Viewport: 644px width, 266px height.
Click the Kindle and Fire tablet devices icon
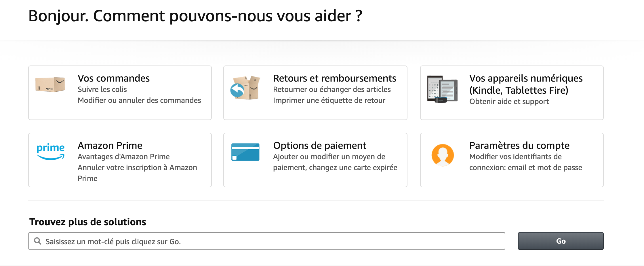point(442,89)
